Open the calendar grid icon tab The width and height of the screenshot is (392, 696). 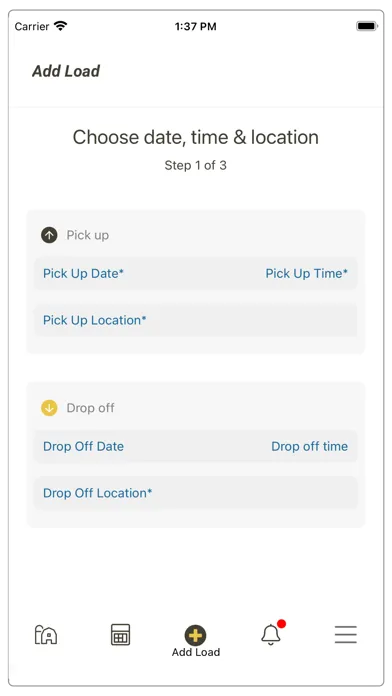coord(120,634)
